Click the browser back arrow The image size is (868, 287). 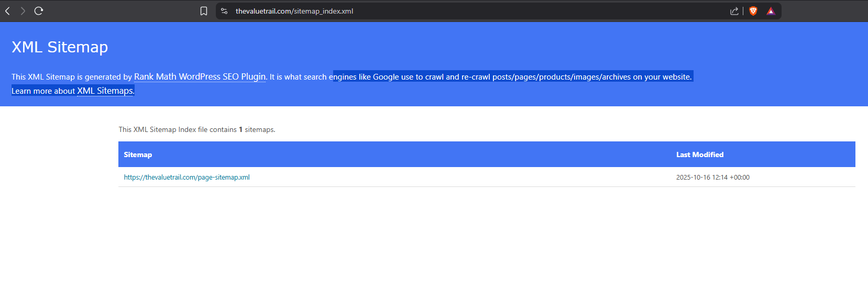[x=8, y=11]
